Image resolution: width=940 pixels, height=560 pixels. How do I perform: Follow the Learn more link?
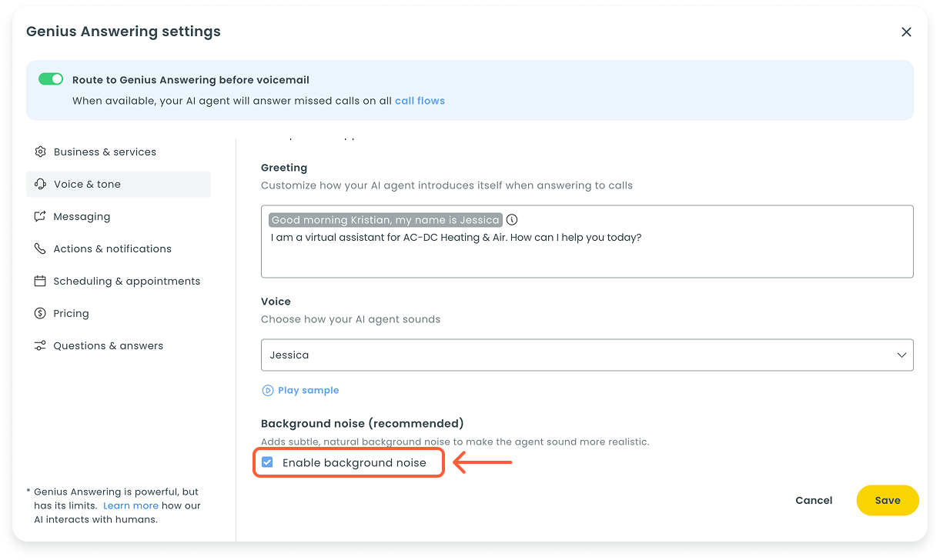click(x=130, y=505)
